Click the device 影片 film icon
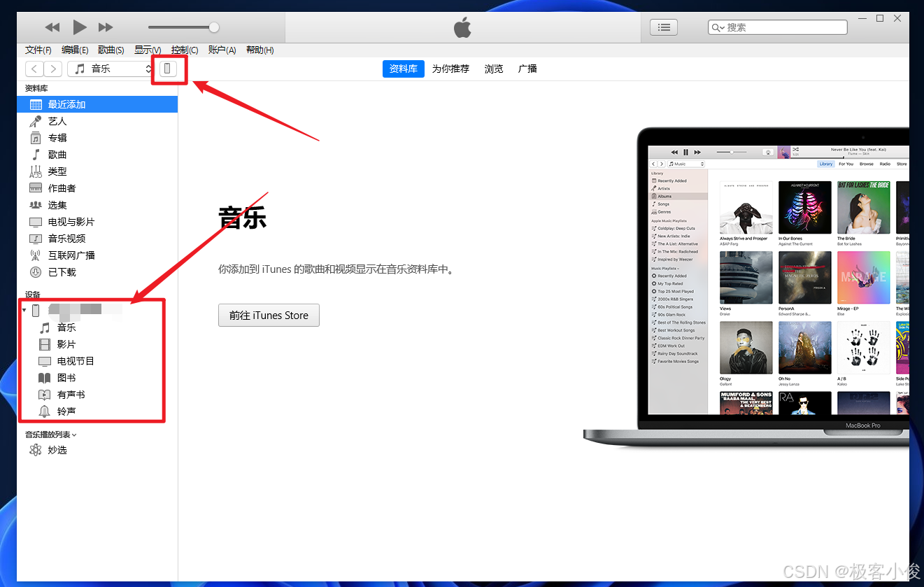Screen dimensions: 924x587 [45, 344]
